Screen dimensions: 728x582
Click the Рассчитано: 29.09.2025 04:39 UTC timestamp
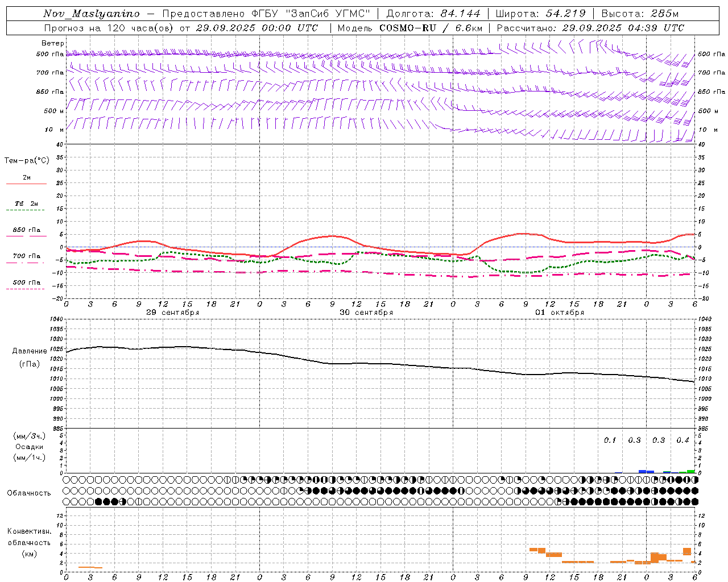(x=590, y=28)
